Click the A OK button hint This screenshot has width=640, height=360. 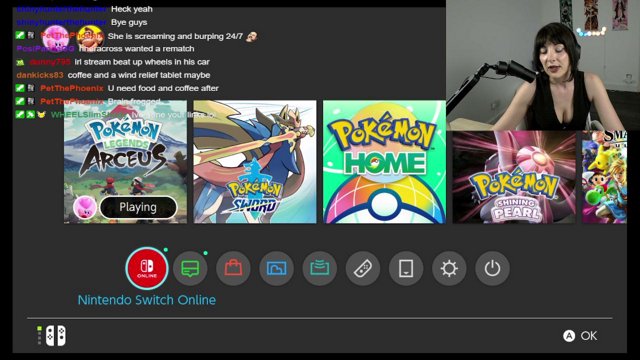[x=580, y=336]
